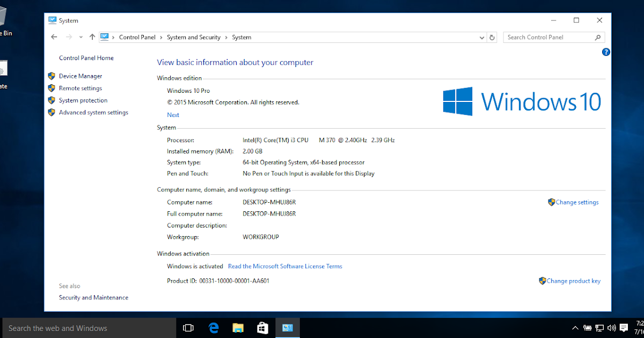
Task: Select System and Security breadcrumb
Action: (x=194, y=37)
